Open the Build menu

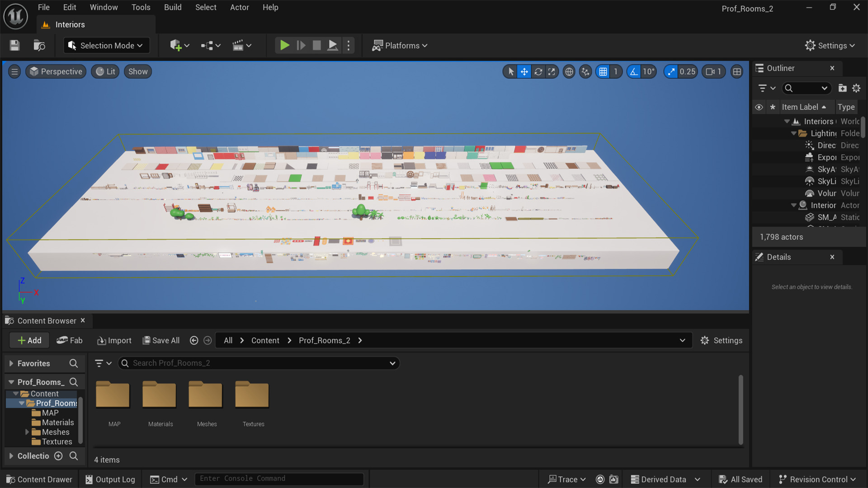click(x=172, y=7)
